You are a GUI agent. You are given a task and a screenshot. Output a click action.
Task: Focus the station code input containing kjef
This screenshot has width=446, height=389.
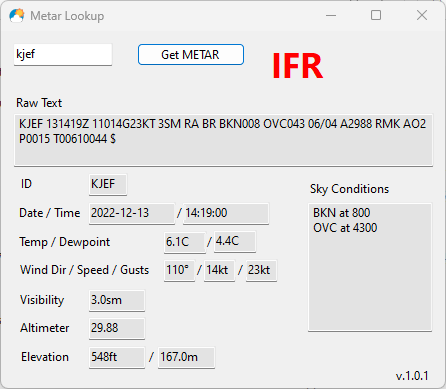pos(63,54)
